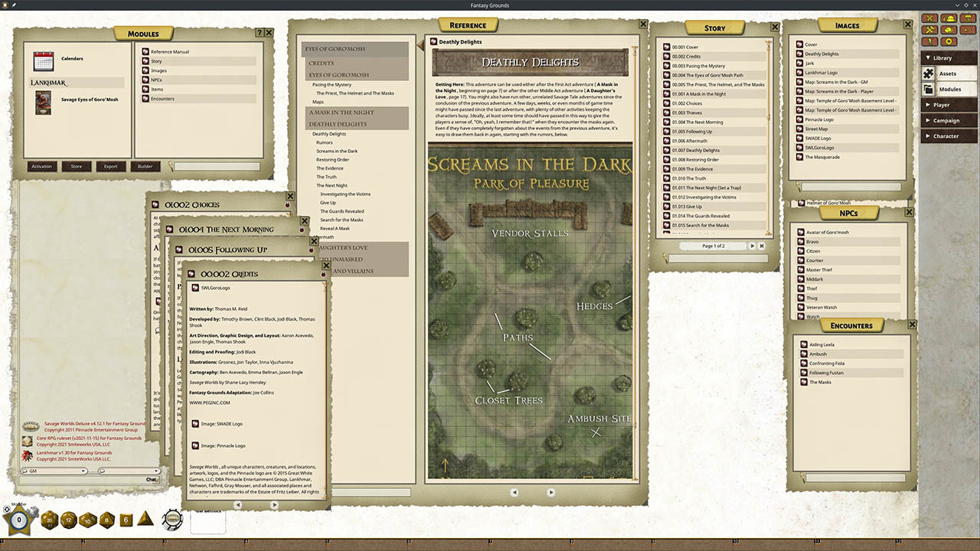The image size is (980, 551).
Task: Click the bennies poker chip token
Action: (172, 520)
